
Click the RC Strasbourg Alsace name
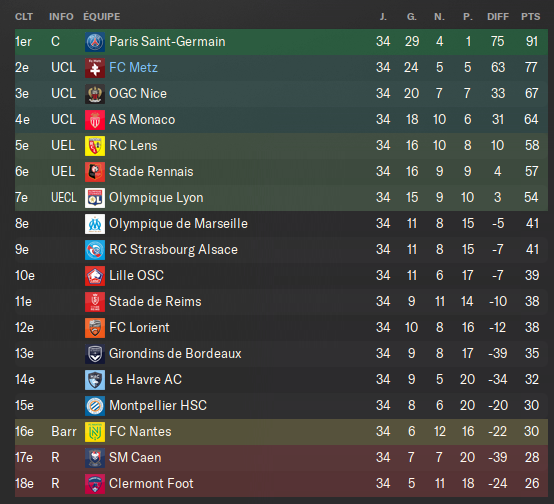coord(173,250)
